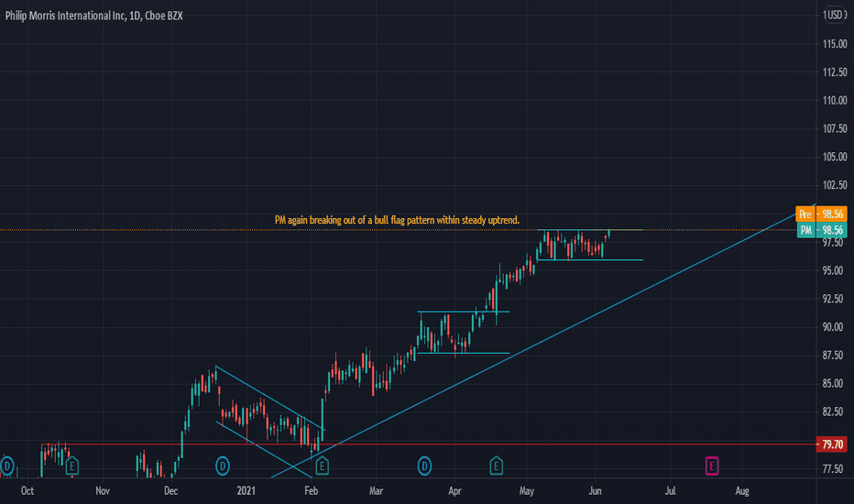854x504 pixels.
Task: Click the May label on the time axis
Action: 527,491
